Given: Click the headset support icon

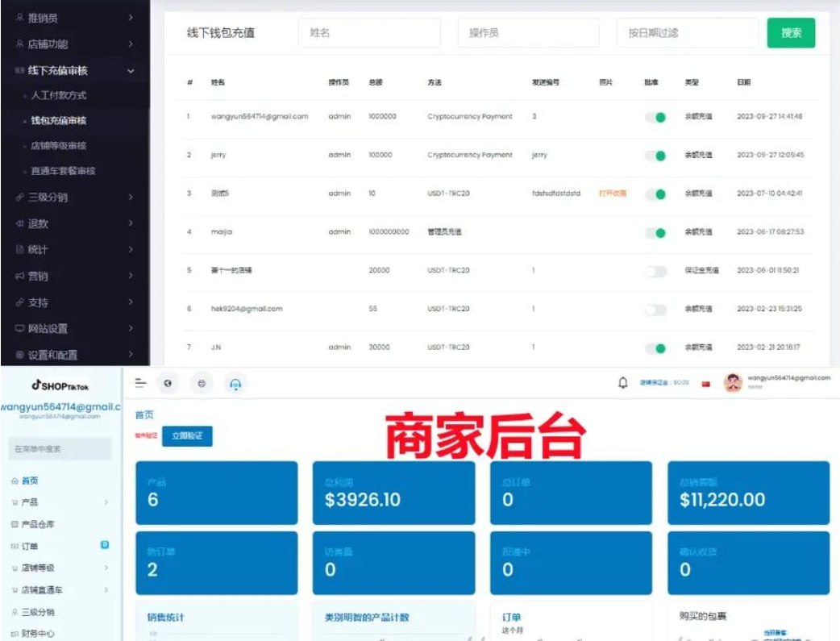Looking at the screenshot, I should click(235, 385).
